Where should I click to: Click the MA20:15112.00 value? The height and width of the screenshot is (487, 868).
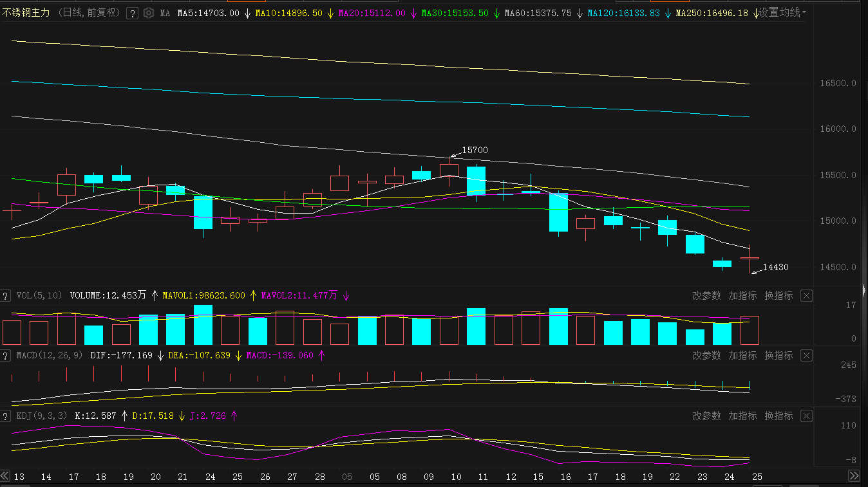coord(372,13)
